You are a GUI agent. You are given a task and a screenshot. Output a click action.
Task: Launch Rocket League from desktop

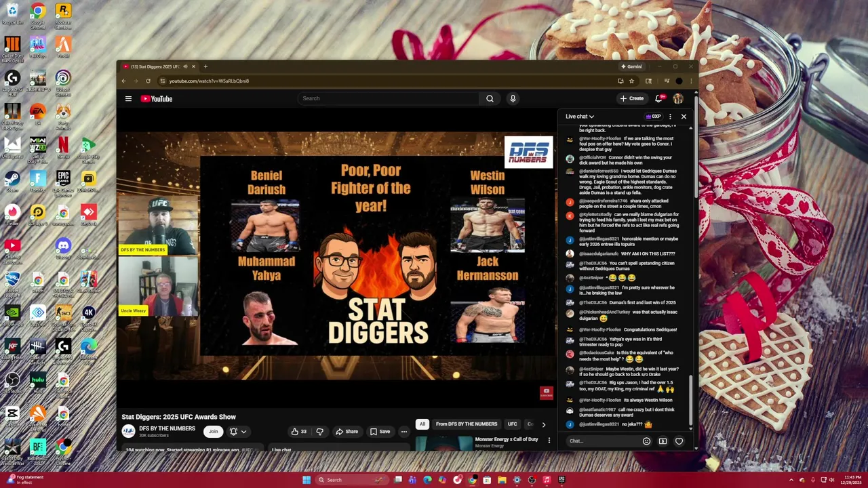[12, 281]
